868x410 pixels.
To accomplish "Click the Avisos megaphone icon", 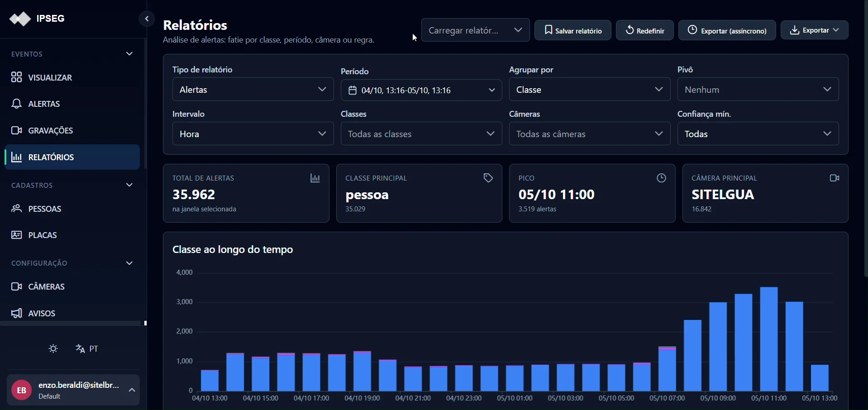I will tap(16, 313).
